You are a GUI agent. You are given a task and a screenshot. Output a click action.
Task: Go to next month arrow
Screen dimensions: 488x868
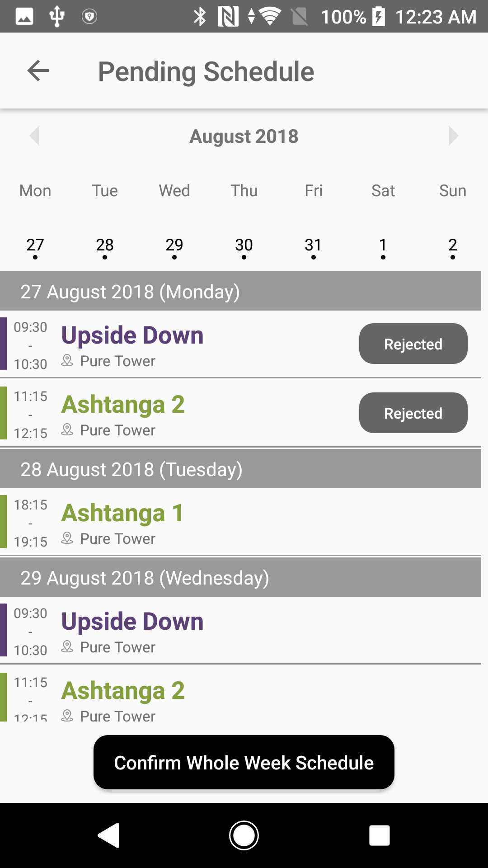pyautogui.click(x=453, y=136)
